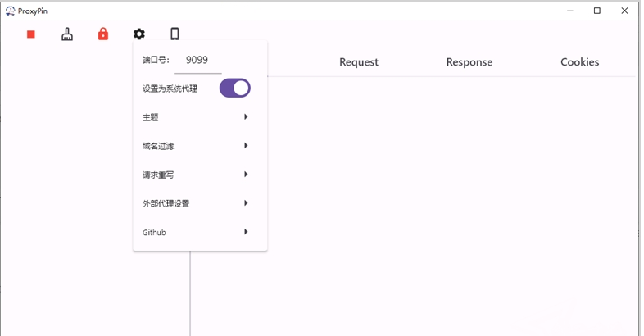Expand the 域名过滤 submenu arrow
The height and width of the screenshot is (336, 644).
(x=246, y=146)
